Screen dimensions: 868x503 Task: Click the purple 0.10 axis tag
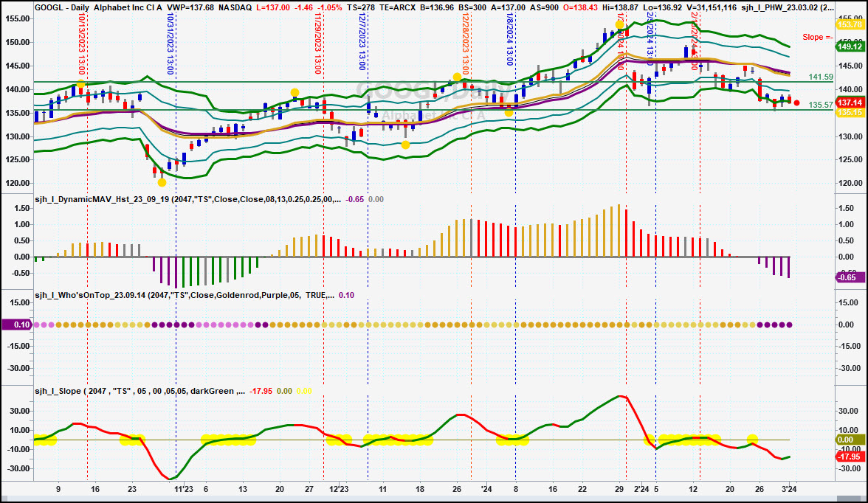16,325
